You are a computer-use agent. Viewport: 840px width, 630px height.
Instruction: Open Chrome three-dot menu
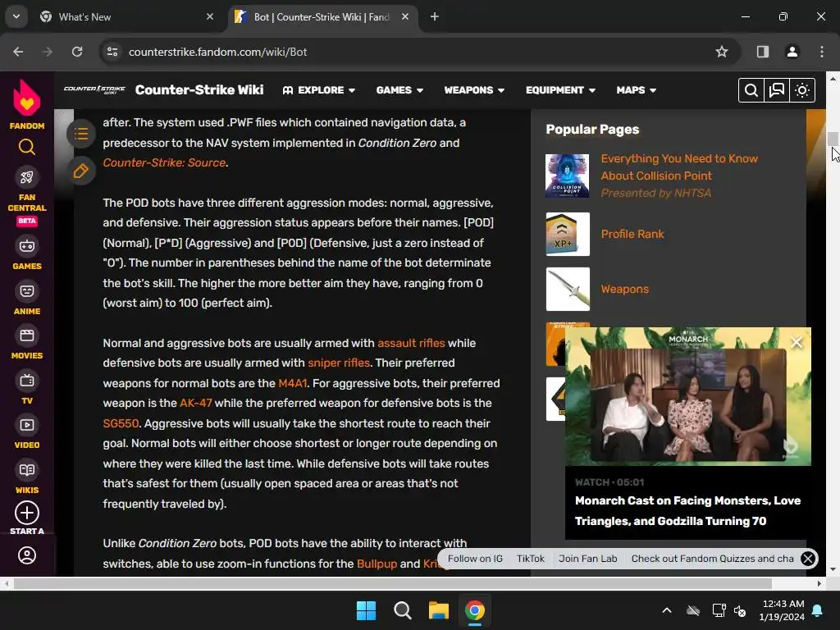coord(822,52)
